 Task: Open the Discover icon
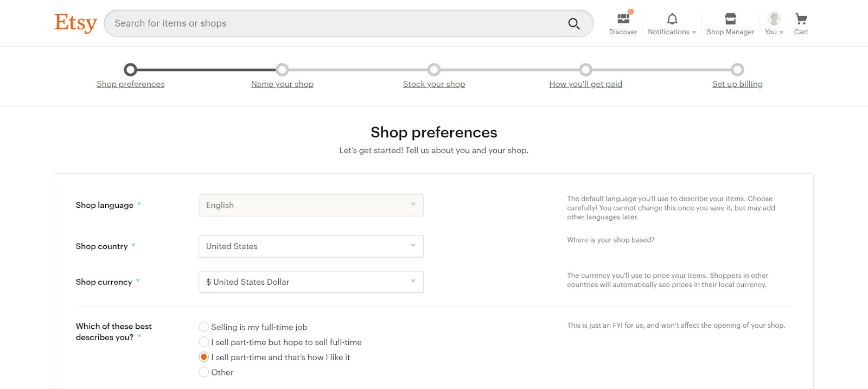pyautogui.click(x=623, y=19)
